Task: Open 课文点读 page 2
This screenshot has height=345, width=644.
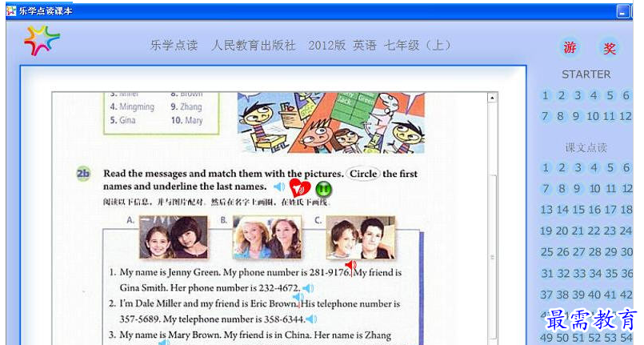Action: [562, 168]
